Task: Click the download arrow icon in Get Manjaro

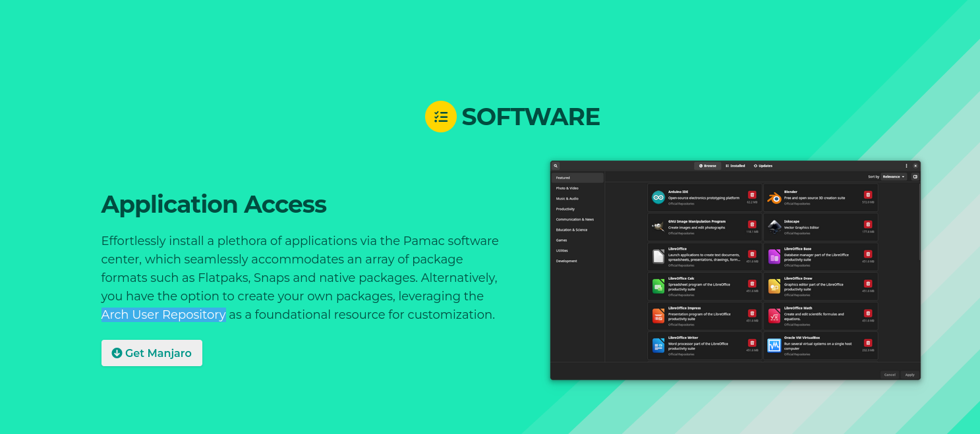Action: click(x=117, y=353)
